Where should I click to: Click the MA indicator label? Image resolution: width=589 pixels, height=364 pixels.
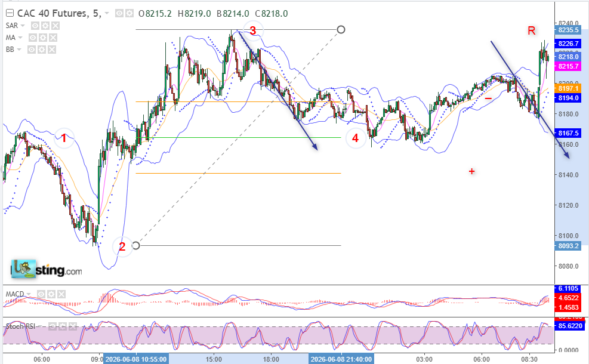11,38
